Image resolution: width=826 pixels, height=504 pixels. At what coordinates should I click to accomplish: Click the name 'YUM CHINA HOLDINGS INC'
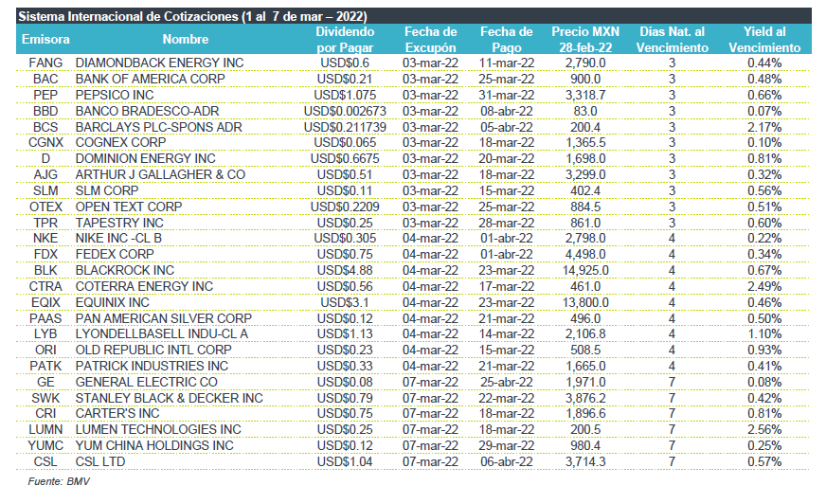click(154, 446)
